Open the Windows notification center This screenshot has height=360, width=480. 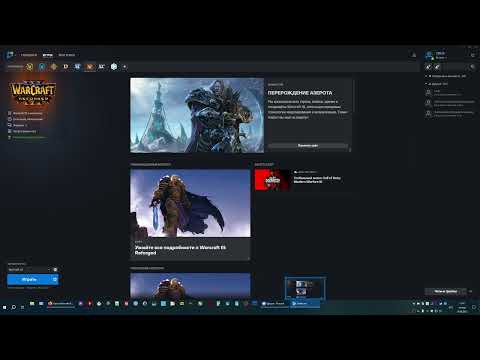tap(474, 307)
